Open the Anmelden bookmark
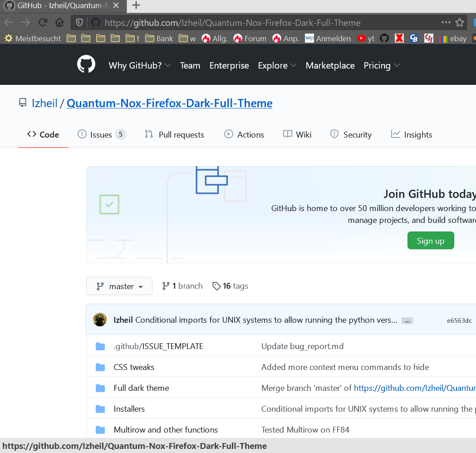476x453 pixels. [328, 39]
